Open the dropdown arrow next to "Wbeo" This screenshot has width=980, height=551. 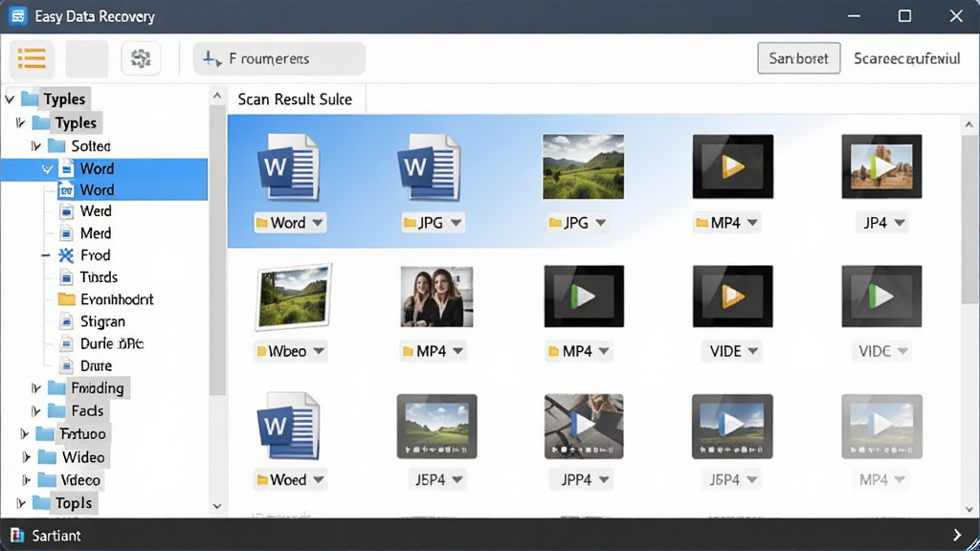319,351
